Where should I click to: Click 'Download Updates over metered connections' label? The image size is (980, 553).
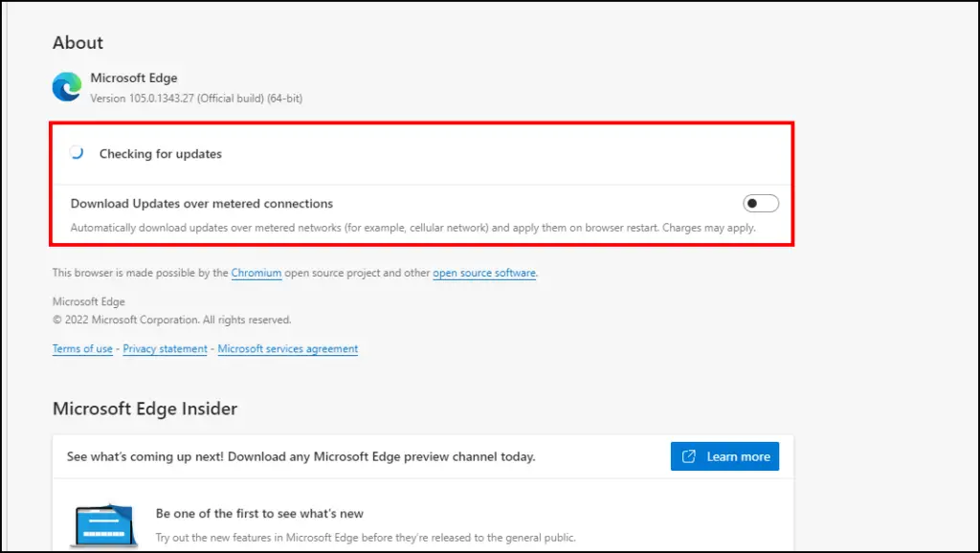click(x=202, y=204)
